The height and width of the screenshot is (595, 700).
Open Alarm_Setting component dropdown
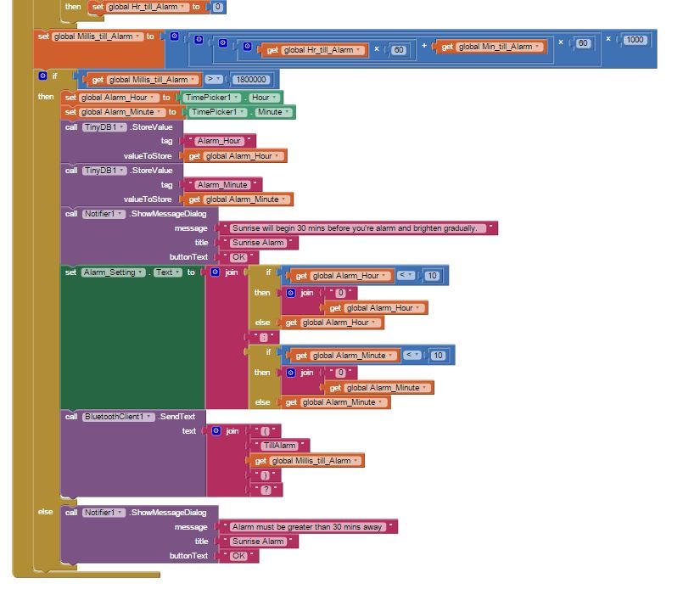[x=114, y=272]
